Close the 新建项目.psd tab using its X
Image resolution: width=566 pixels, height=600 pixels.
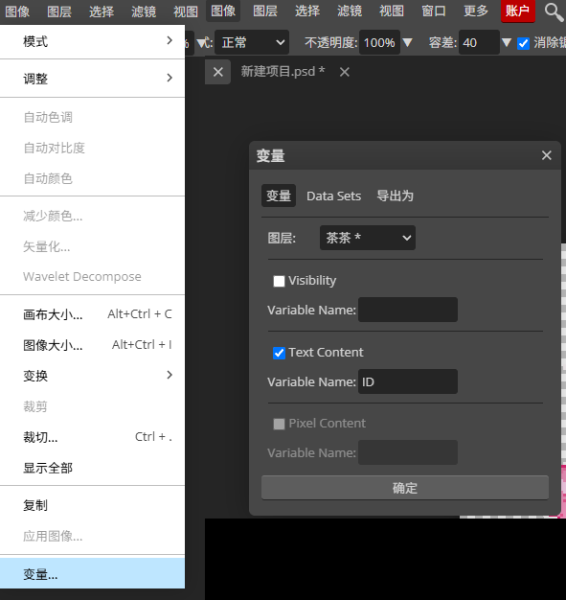click(x=344, y=72)
